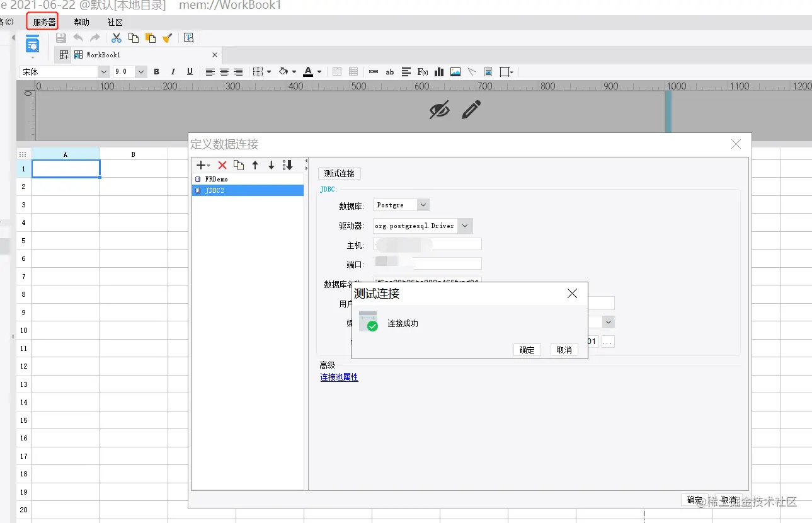Move connection up with up arrow

pos(255,165)
